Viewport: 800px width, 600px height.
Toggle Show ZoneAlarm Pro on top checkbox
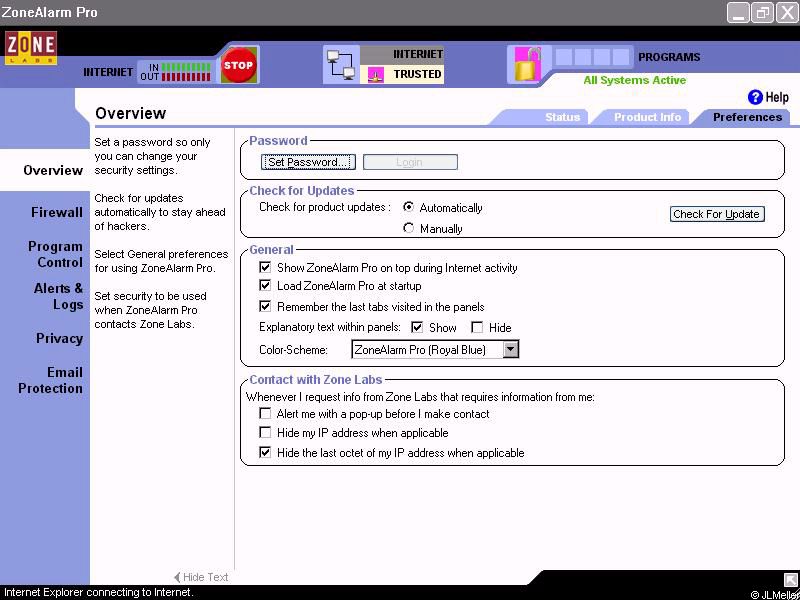265,267
